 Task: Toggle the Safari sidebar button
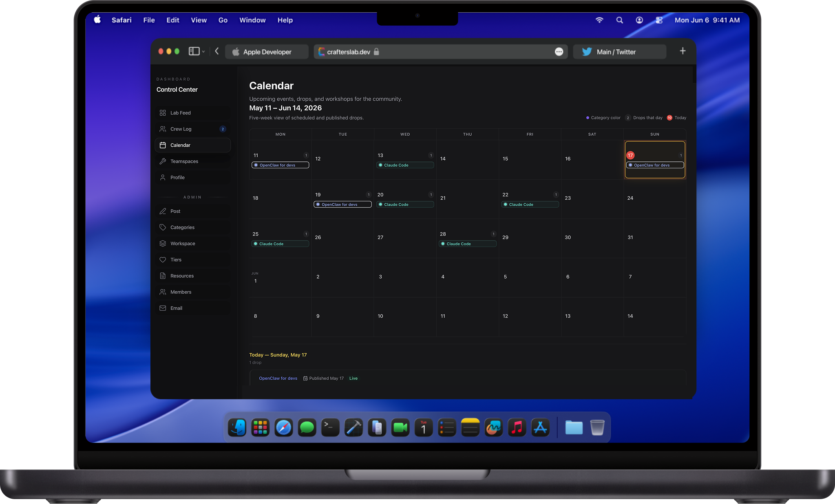[194, 51]
